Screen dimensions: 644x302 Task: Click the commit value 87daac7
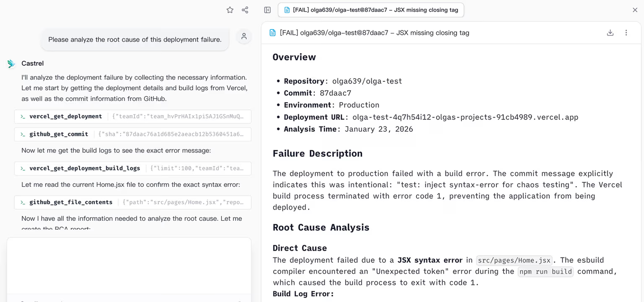click(335, 93)
